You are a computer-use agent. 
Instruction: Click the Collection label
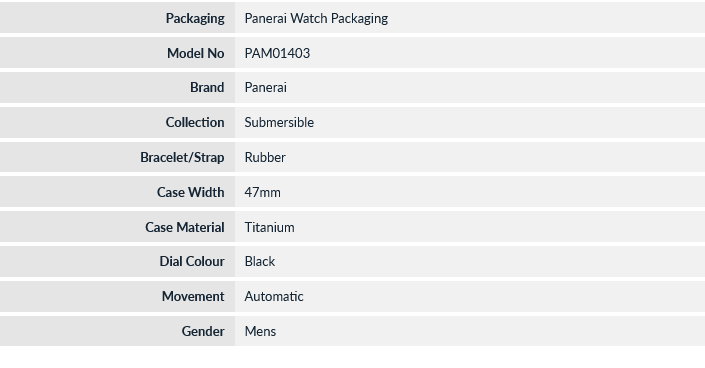[x=195, y=122]
